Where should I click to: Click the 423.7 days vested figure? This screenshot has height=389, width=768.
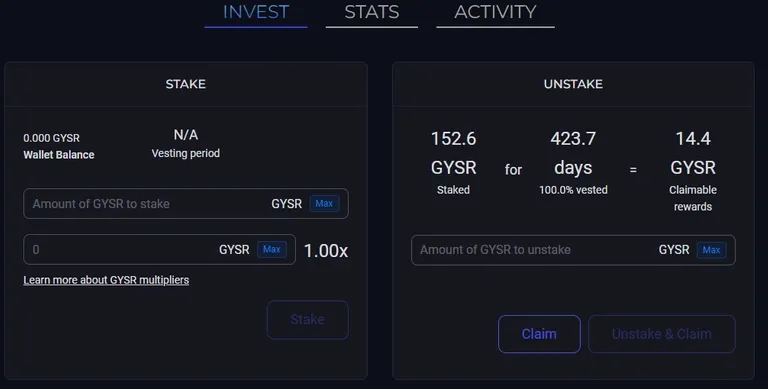573,153
